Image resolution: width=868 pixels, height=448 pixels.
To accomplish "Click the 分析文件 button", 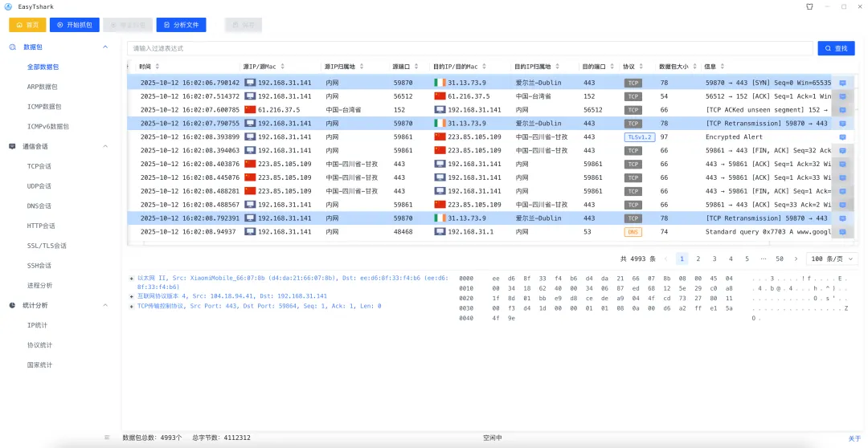I will pos(182,25).
